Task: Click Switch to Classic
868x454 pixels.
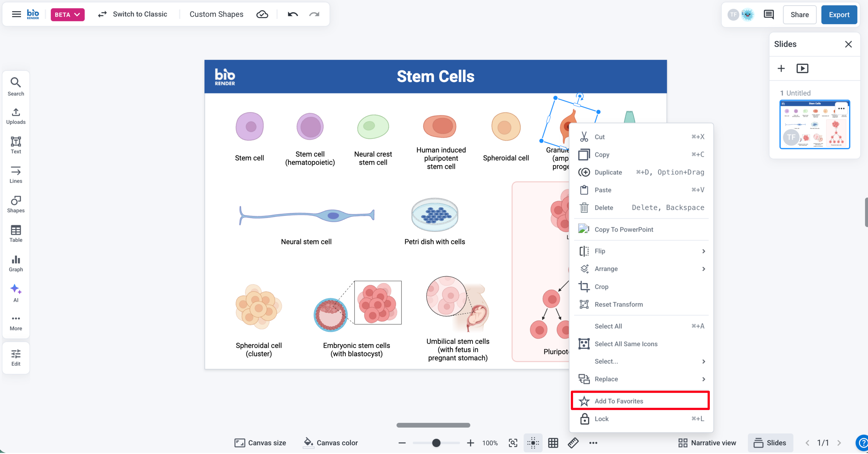Action: 132,14
